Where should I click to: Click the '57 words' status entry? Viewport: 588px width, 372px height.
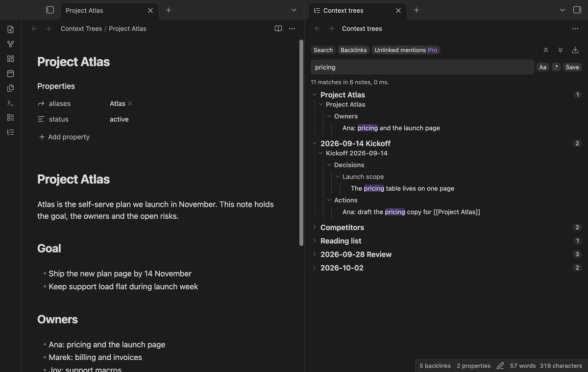(x=523, y=366)
